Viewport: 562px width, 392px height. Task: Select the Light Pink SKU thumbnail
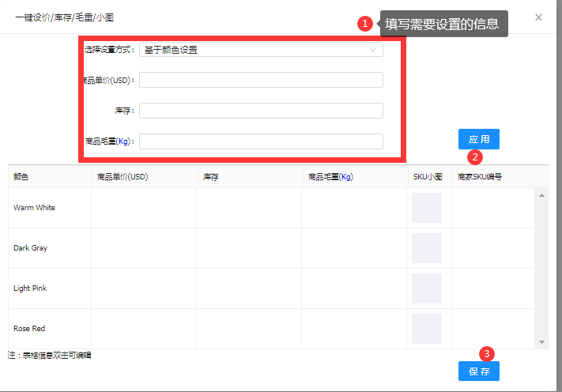pos(427,288)
